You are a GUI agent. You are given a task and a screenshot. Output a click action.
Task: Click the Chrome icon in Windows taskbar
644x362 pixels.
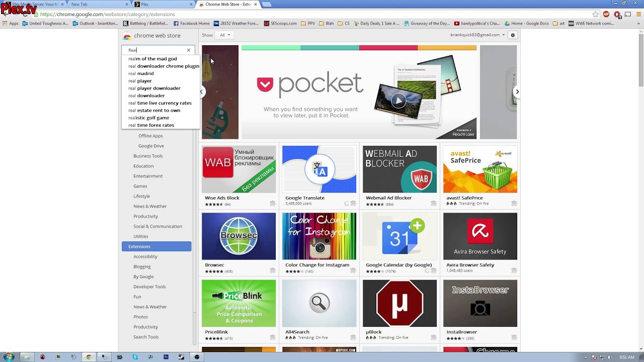[x=89, y=357]
